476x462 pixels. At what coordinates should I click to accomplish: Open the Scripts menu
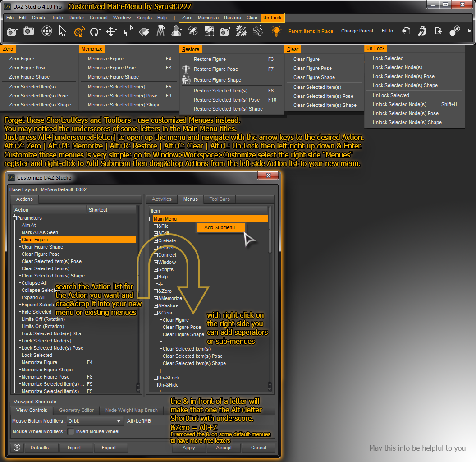[144, 18]
